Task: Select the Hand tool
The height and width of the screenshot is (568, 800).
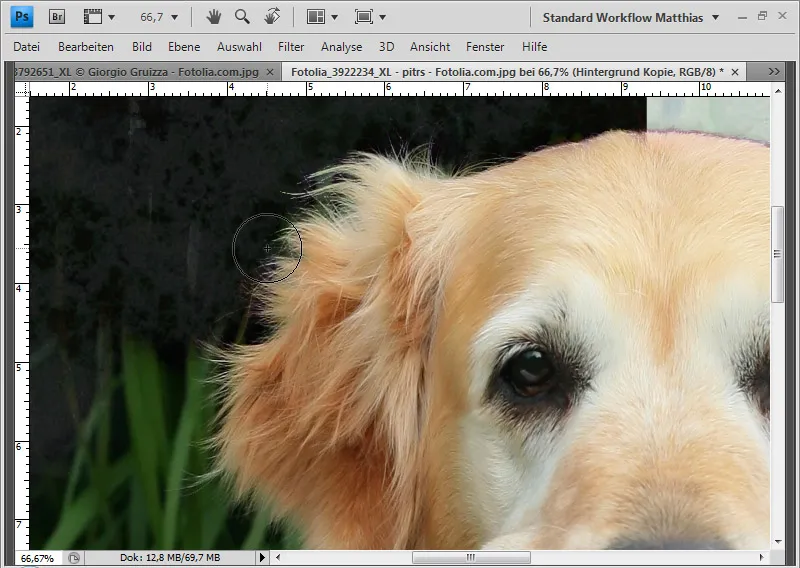Action: point(214,17)
